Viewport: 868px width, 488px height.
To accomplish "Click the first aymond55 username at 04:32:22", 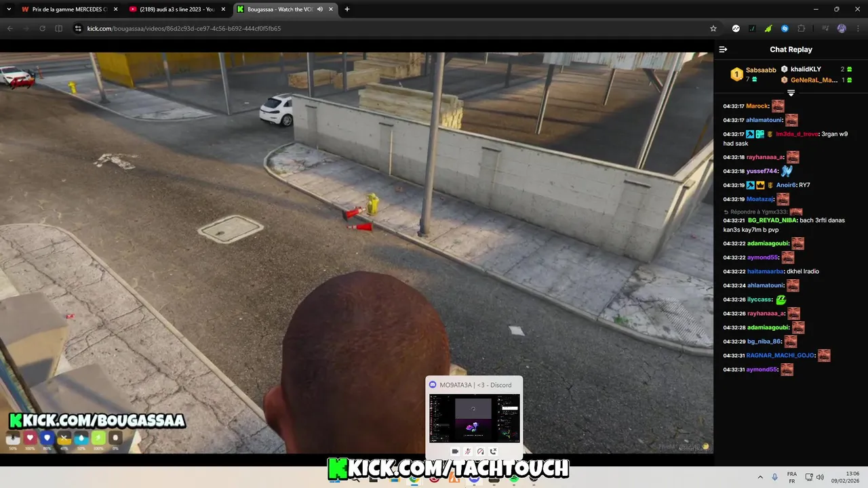I will [762, 258].
